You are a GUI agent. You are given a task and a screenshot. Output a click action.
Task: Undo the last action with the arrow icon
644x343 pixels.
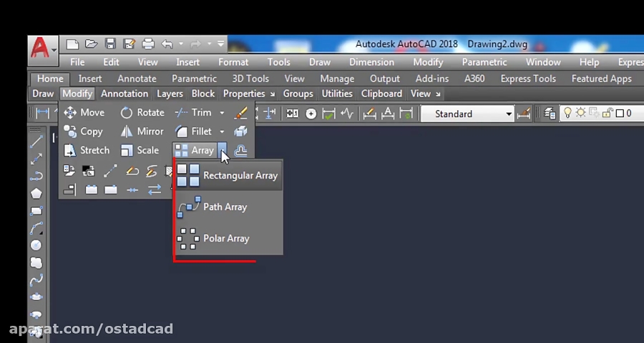[x=167, y=44]
